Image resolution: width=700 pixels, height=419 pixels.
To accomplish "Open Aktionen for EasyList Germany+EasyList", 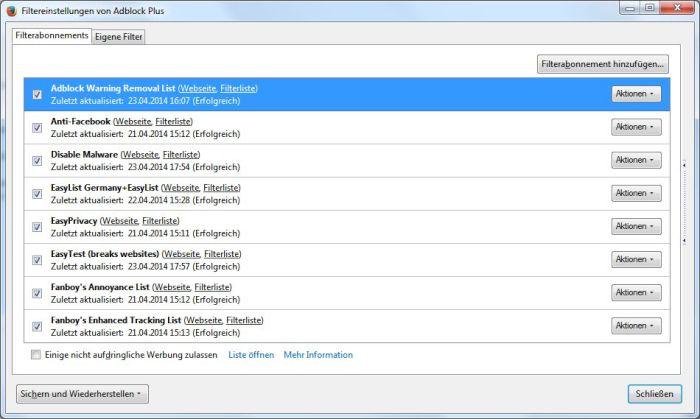I will (636, 193).
